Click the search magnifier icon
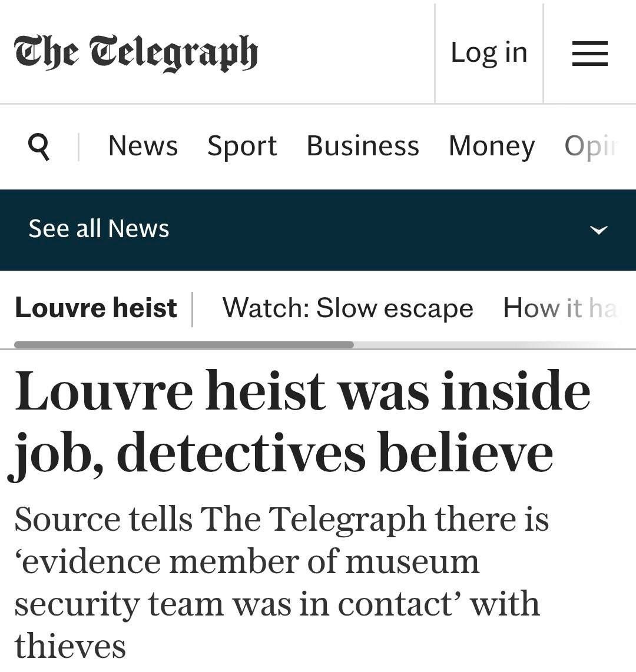The image size is (636, 672). [39, 146]
